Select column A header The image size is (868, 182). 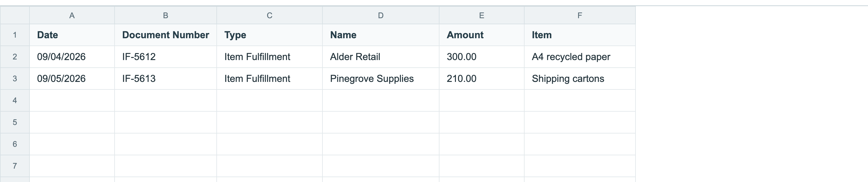72,15
